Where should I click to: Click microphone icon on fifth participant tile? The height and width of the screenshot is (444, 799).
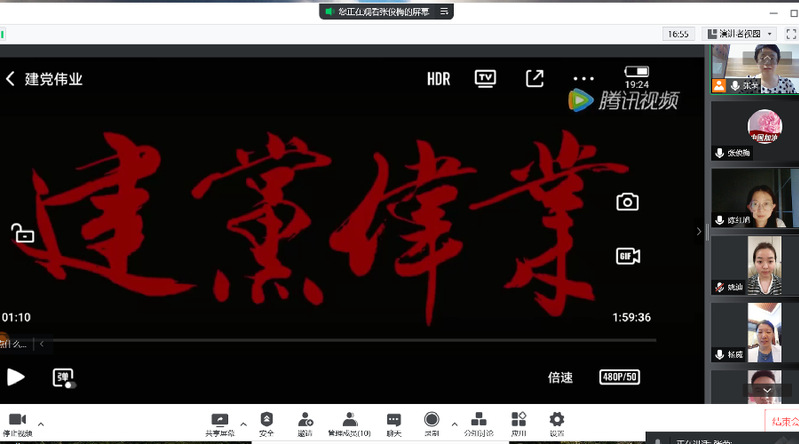(720, 354)
